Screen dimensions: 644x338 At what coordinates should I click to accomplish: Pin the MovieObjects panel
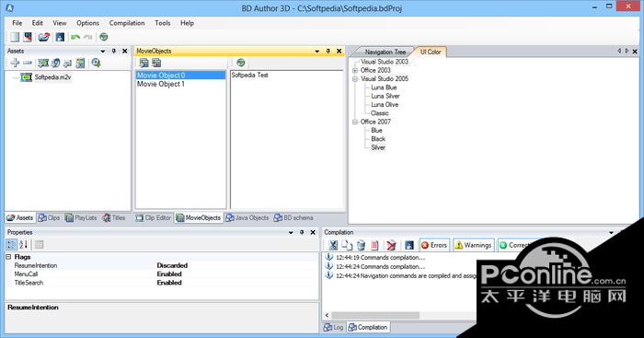328,51
